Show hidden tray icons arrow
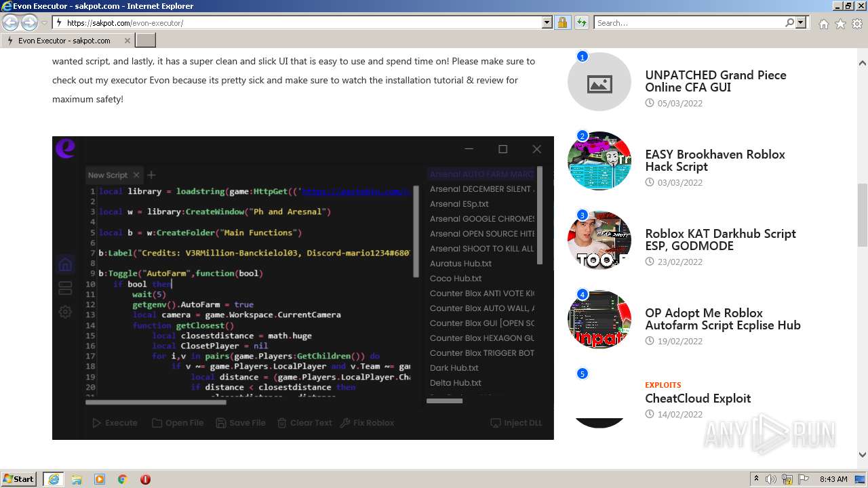Image resolution: width=868 pixels, height=488 pixels. pos(756,479)
